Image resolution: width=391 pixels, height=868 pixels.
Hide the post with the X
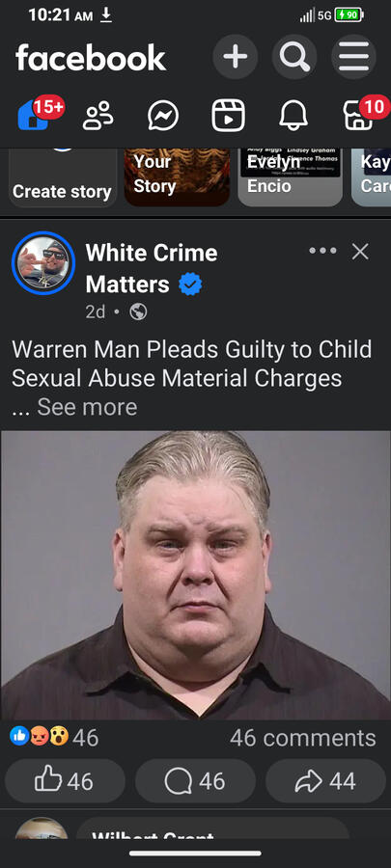click(360, 252)
